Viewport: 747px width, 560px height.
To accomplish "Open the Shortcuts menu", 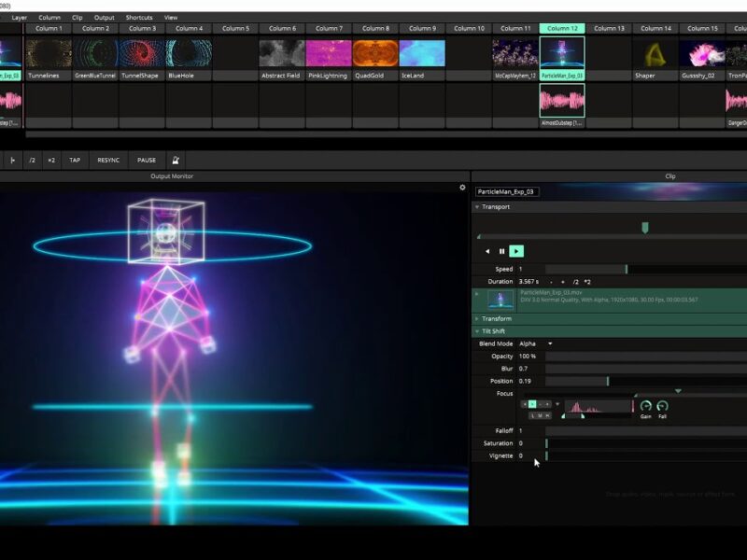I will tap(139, 17).
